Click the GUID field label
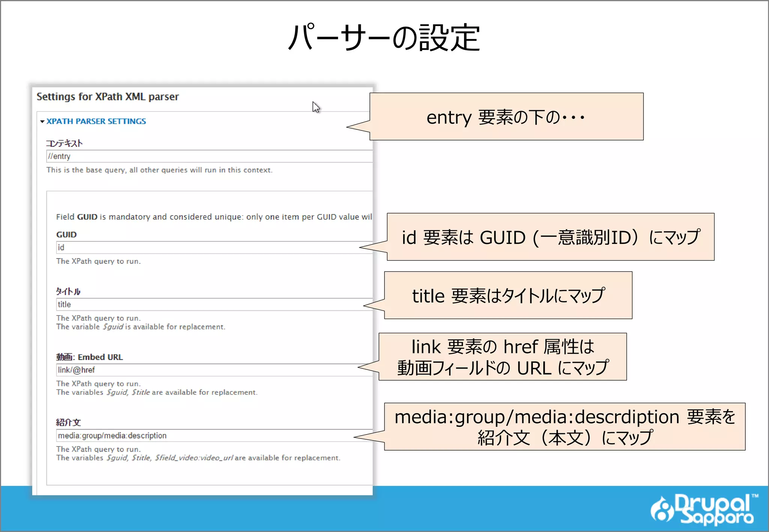This screenshot has height=532, width=769. pyautogui.click(x=66, y=234)
